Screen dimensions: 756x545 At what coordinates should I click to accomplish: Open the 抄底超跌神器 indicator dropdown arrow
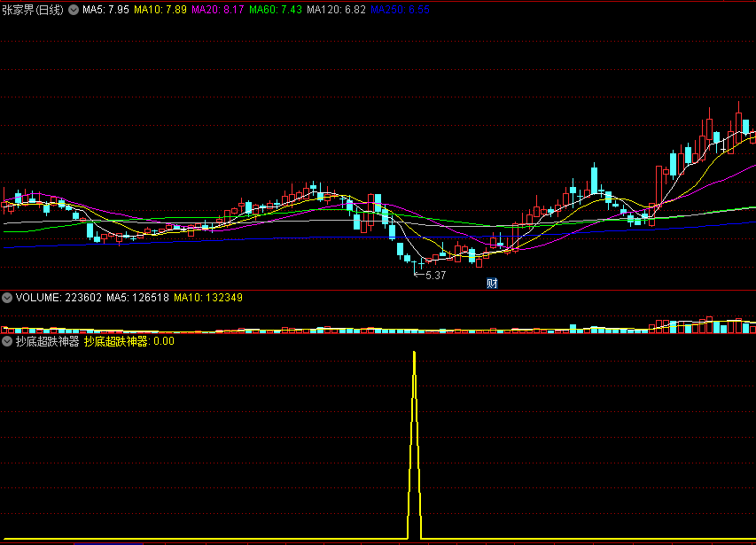click(x=7, y=342)
